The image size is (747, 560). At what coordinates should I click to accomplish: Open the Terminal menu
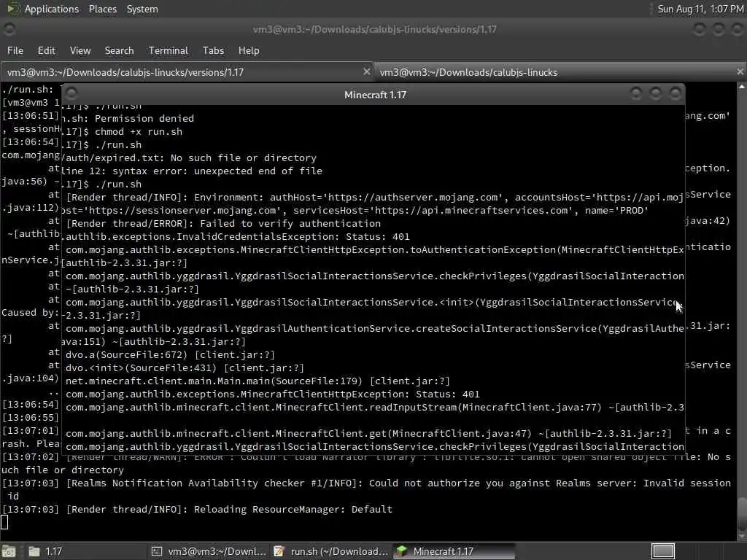tap(169, 50)
